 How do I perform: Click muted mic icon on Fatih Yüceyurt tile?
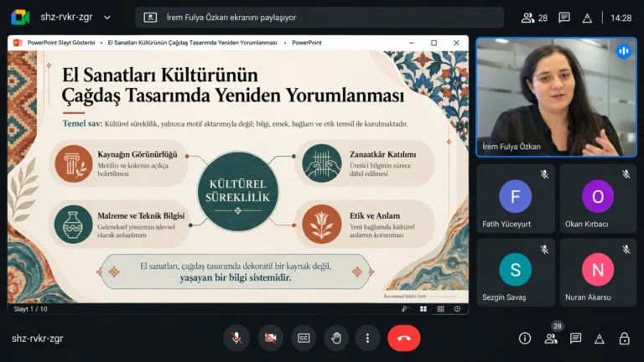(x=544, y=174)
